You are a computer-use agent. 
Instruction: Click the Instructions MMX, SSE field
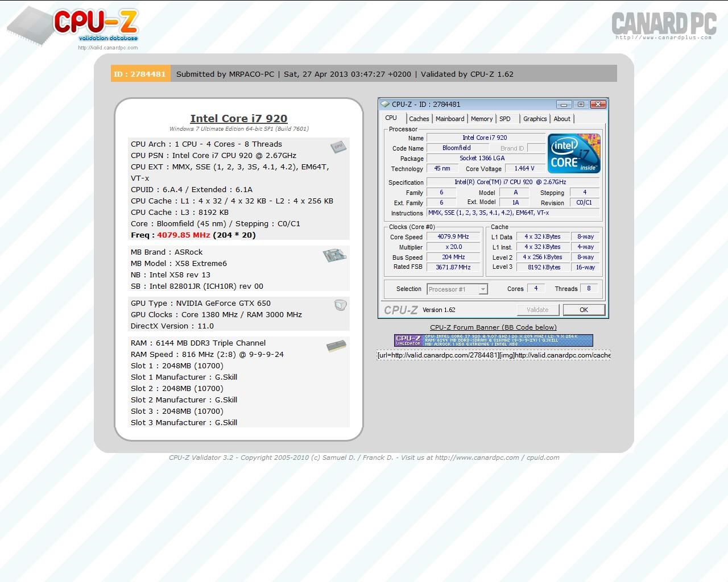513,213
